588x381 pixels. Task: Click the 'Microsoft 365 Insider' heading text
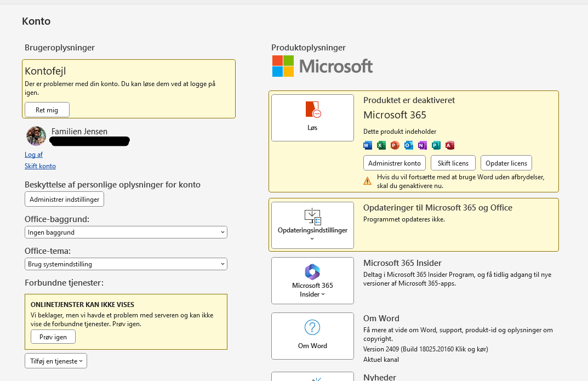coord(402,263)
